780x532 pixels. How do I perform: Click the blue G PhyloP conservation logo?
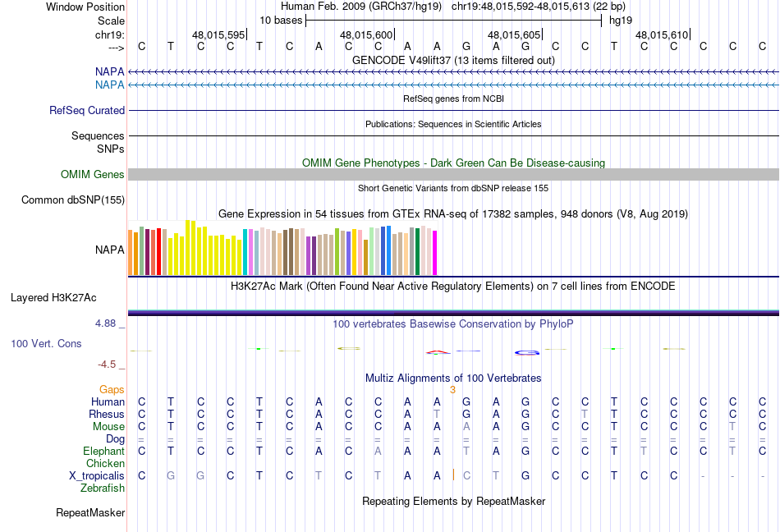coord(527,353)
